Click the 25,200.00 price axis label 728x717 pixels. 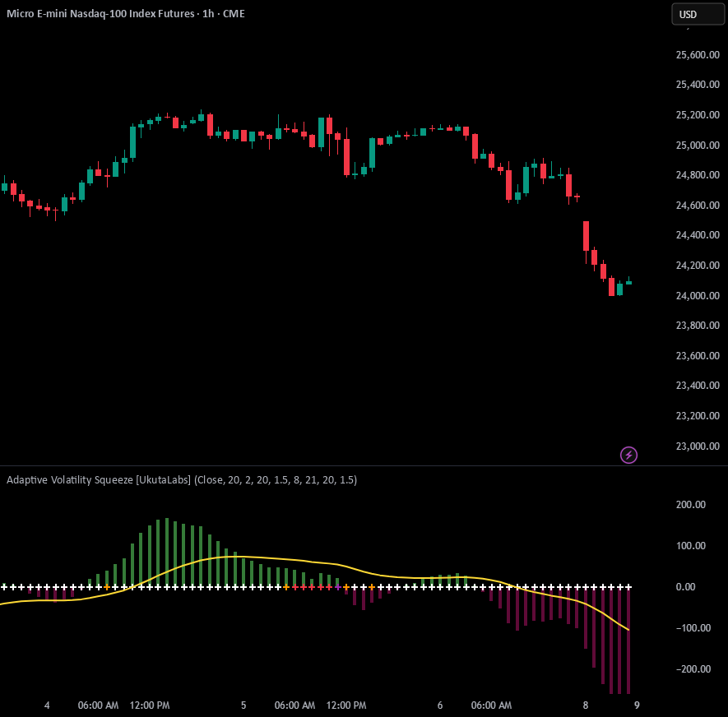(x=698, y=114)
